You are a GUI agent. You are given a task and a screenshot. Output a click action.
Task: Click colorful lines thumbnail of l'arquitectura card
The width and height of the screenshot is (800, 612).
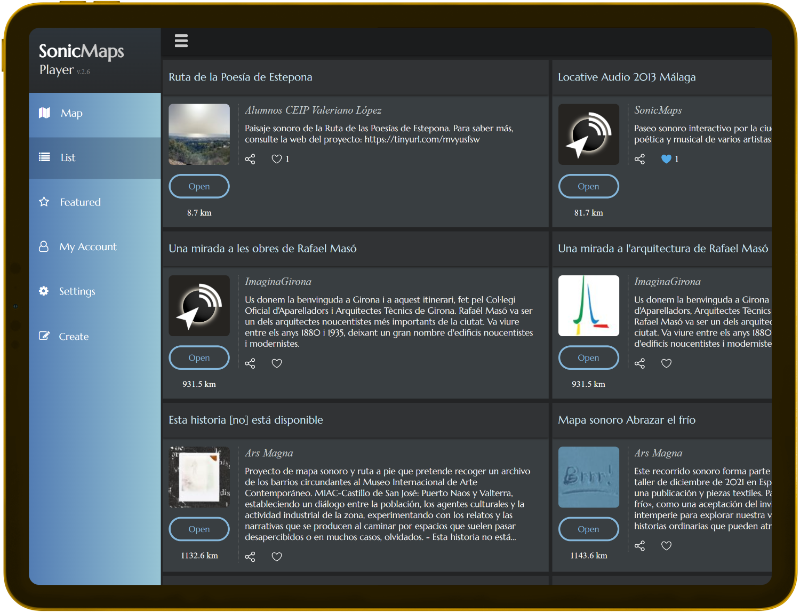[x=588, y=305]
